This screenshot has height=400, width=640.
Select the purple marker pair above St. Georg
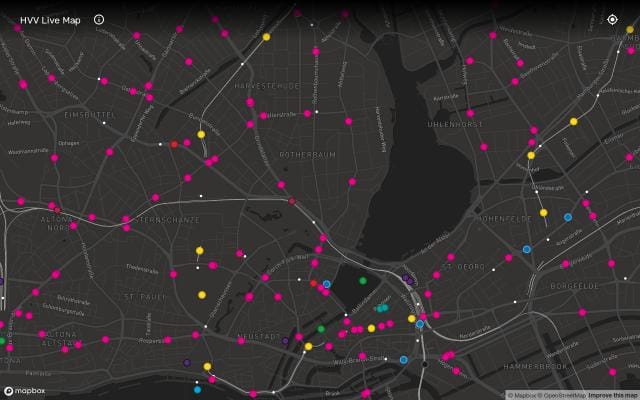coord(408,280)
